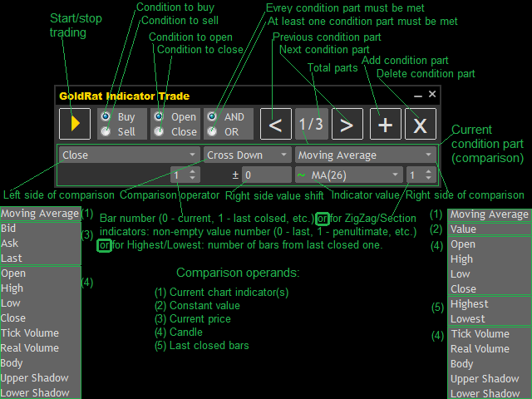
Task: Close the GoldRat Indicator Trade window
Action: [x=432, y=94]
